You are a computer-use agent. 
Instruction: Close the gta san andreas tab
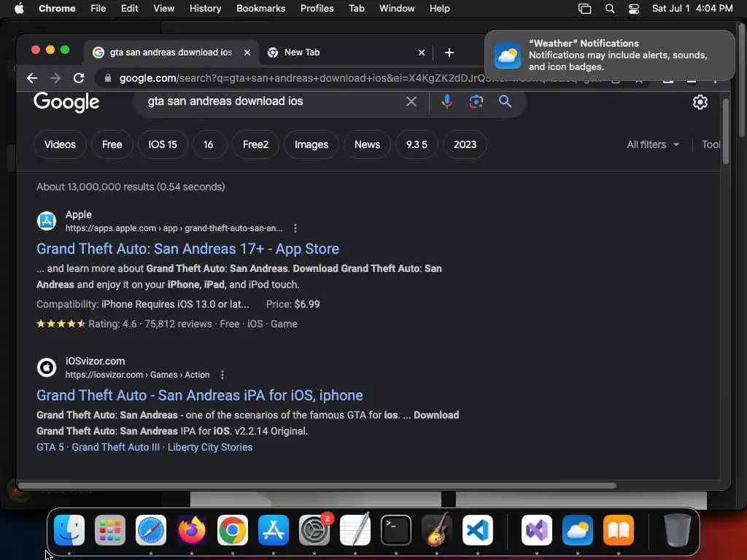coord(247,52)
